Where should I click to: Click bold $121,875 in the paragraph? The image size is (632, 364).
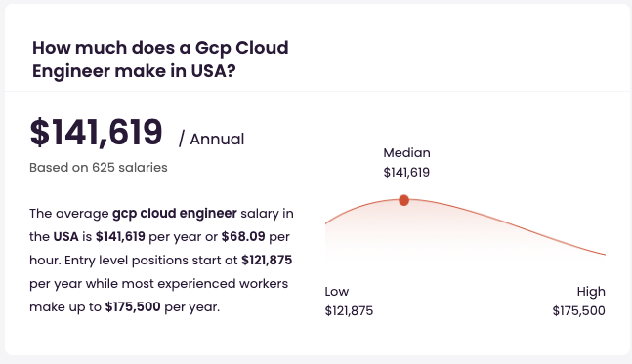point(267,261)
